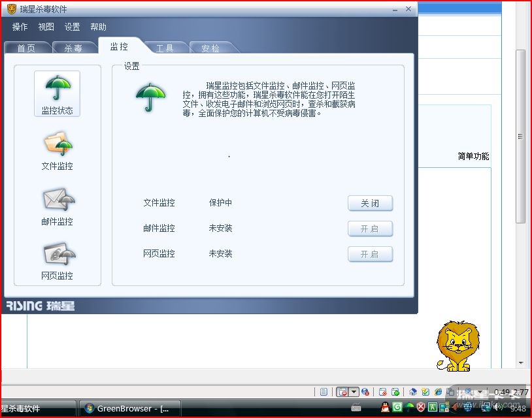This screenshot has height=418, width=532.
Task: Click the scrollbar down arrow in GreenBrowser
Action: (521, 363)
